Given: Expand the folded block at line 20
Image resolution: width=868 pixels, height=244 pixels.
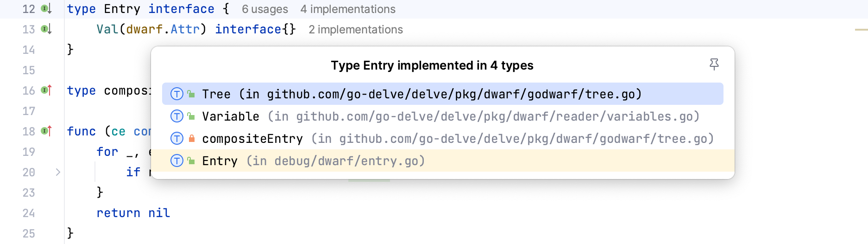Looking at the screenshot, I should click(x=58, y=172).
